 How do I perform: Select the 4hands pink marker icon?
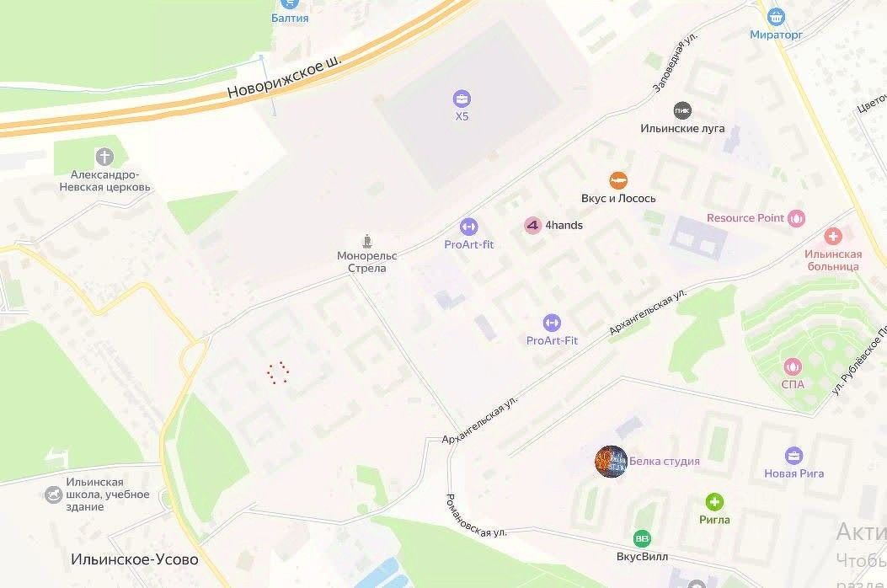533,225
